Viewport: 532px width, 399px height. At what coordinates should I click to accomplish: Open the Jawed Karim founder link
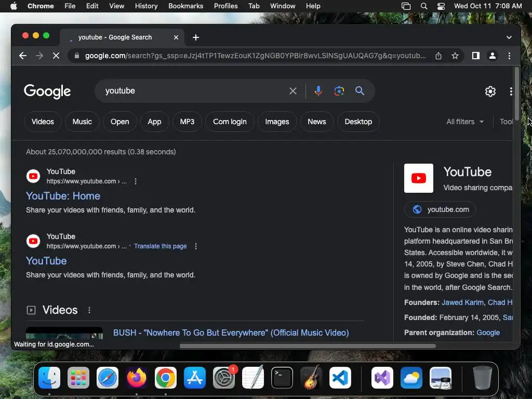[x=462, y=303]
